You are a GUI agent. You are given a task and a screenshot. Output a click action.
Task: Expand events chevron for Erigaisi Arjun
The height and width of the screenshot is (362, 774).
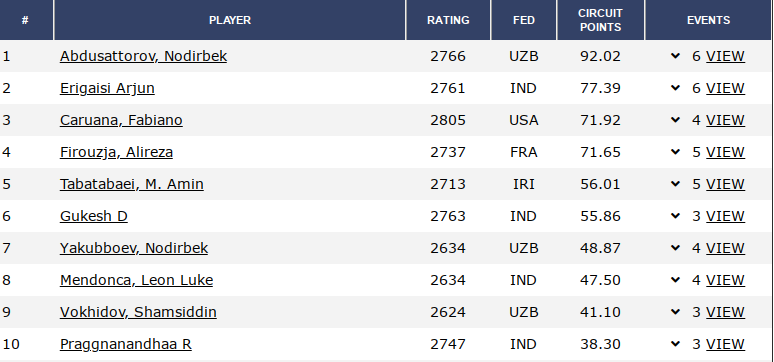[676, 88]
